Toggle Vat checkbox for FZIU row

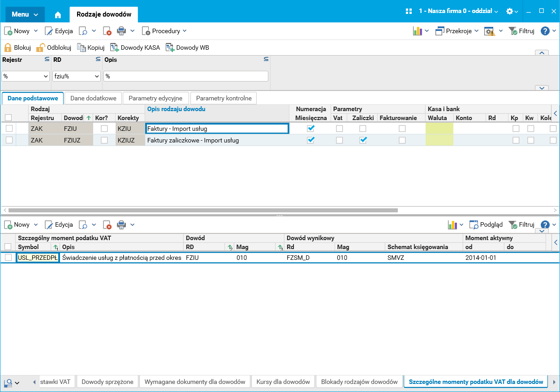[x=340, y=129]
